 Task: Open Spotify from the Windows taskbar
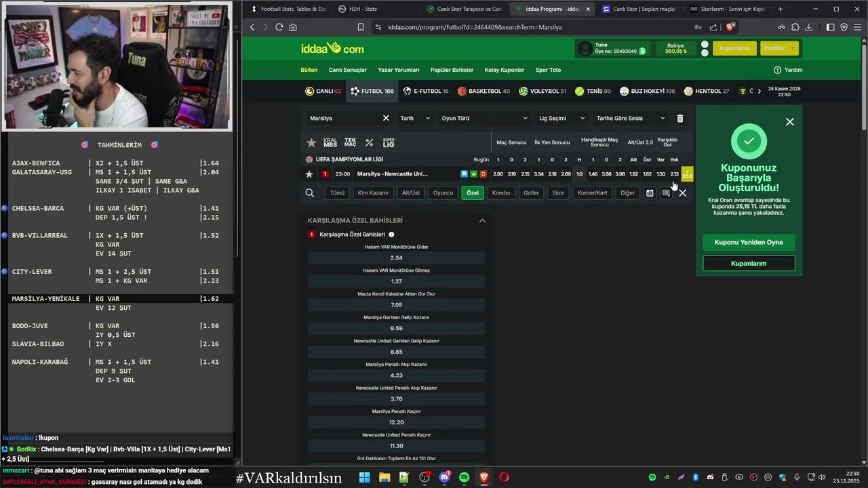[465, 477]
